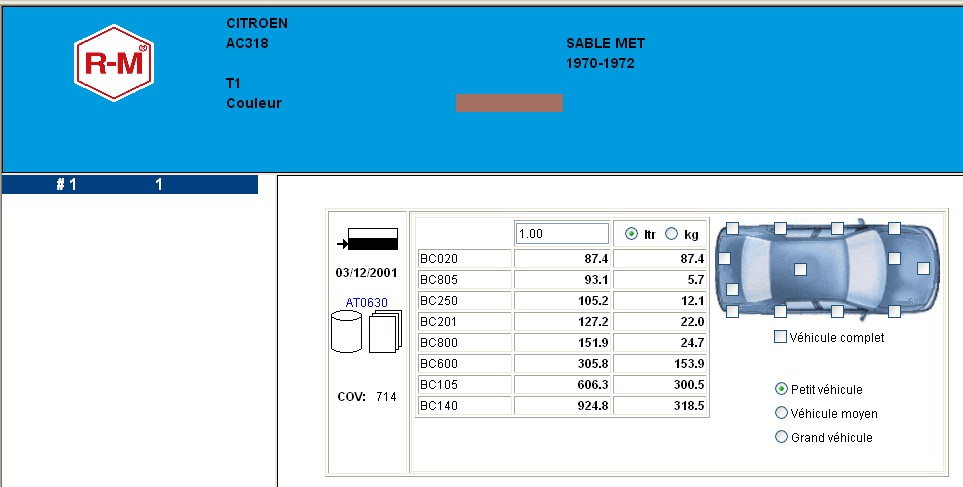Click the R-M hexagon logo
The height and width of the screenshot is (487, 963).
(x=113, y=63)
